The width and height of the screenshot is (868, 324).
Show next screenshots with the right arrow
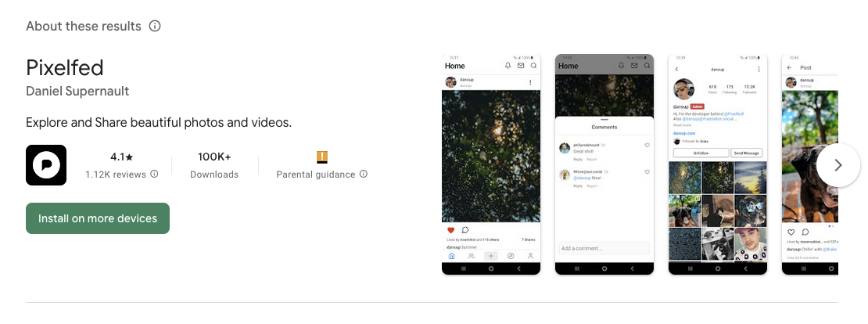838,165
